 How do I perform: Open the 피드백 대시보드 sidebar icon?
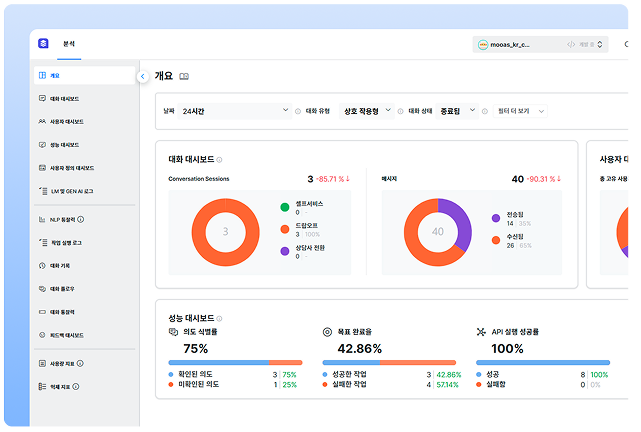tap(41, 335)
